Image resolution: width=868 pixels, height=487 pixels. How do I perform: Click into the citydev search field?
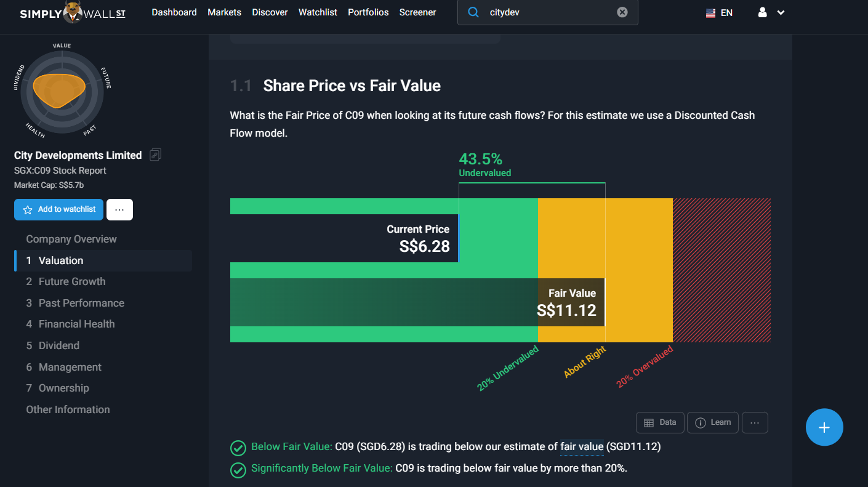[548, 12]
